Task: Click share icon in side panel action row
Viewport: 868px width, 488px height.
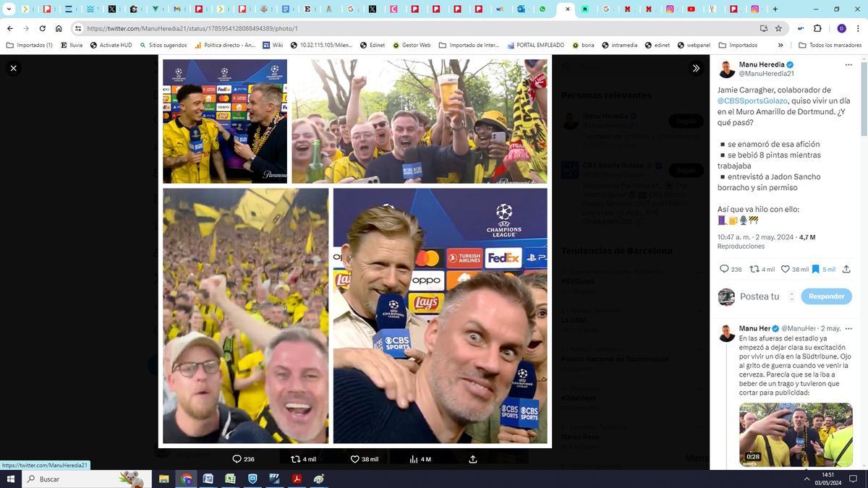Action: click(846, 269)
